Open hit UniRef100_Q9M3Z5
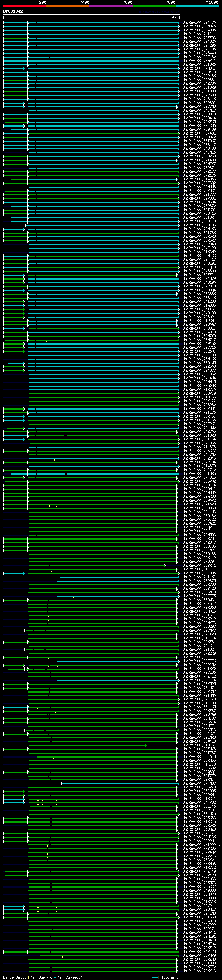 pyautogui.click(x=199, y=26)
